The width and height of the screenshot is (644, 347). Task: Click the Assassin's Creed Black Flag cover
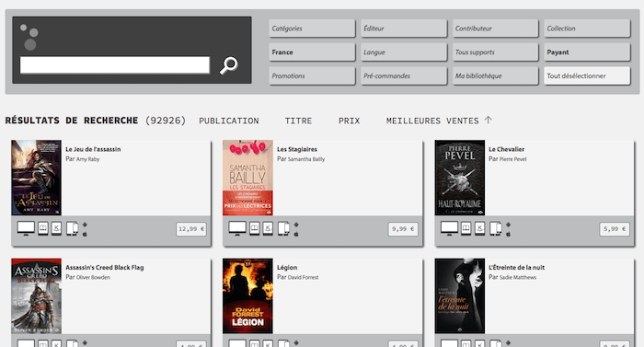click(36, 296)
